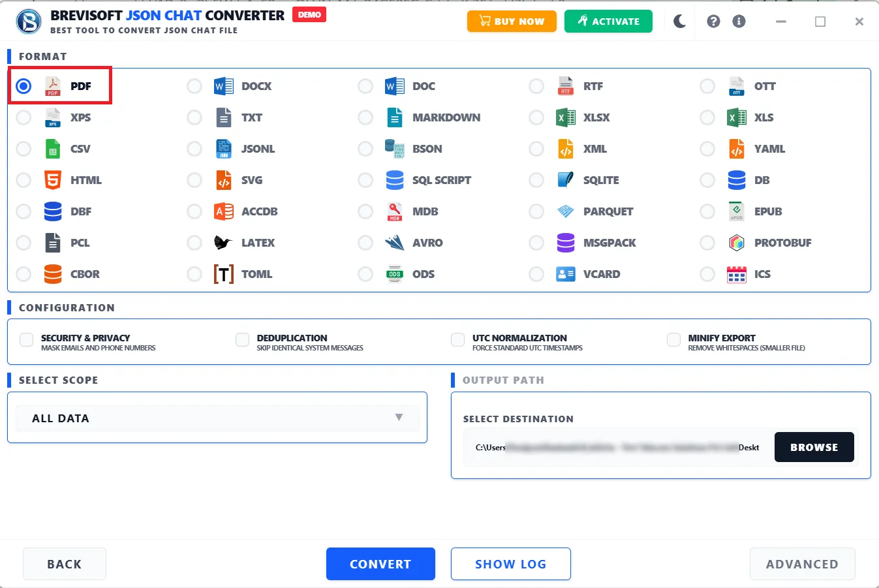This screenshot has height=588, width=879.
Task: Click the VCARD contact icon
Action: 566,274
